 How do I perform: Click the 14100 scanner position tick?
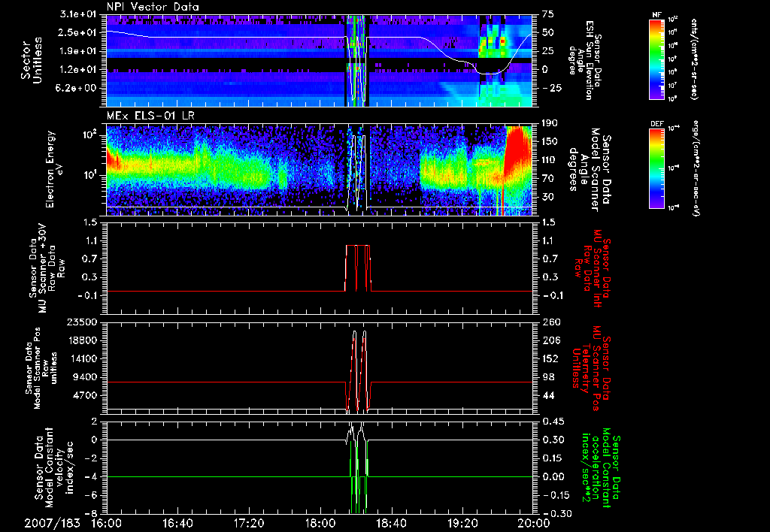pyautogui.click(x=81, y=358)
